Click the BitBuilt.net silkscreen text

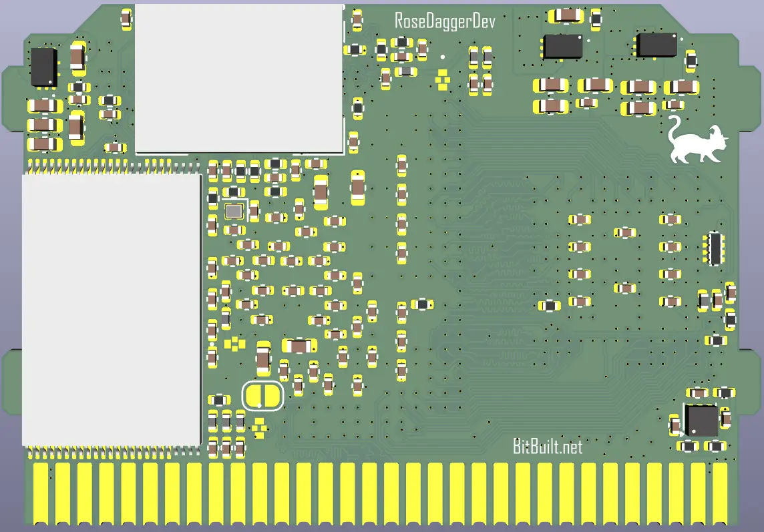coord(548,446)
